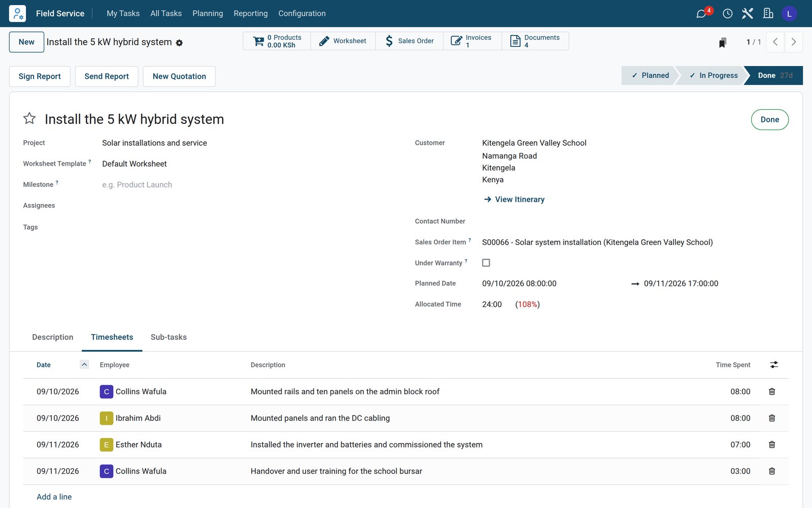
Task: Open the Documents stat button
Action: [535, 41]
